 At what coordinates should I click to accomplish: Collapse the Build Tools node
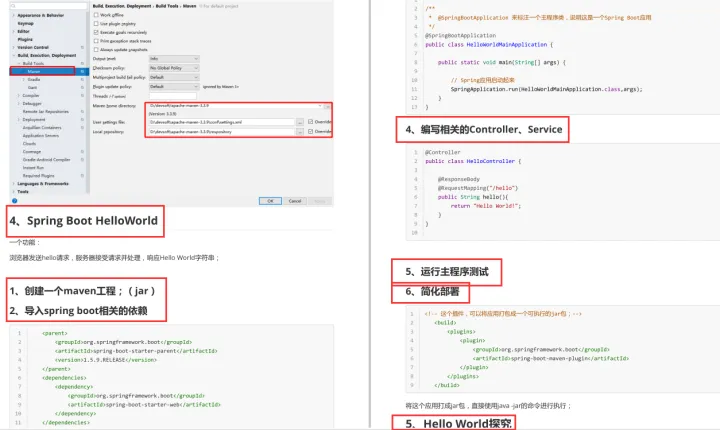point(19,63)
